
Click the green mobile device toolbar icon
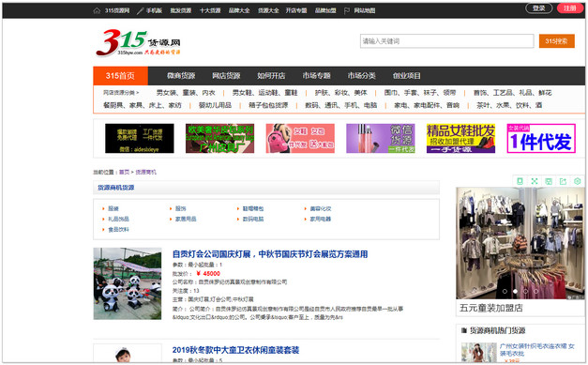[x=520, y=181]
